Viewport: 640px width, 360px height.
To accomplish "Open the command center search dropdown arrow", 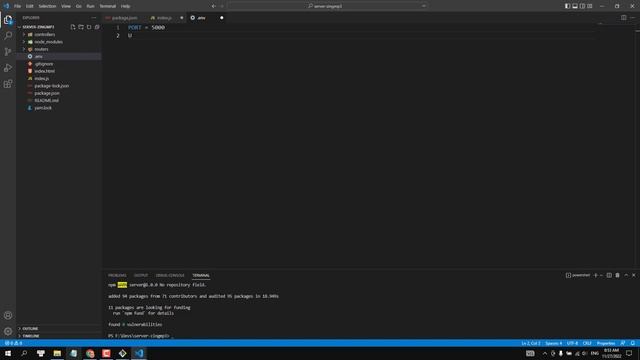I will pyautogui.click(x=423, y=6).
